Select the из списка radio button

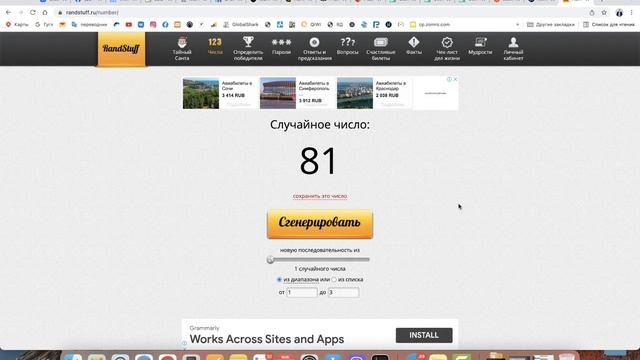click(334, 280)
